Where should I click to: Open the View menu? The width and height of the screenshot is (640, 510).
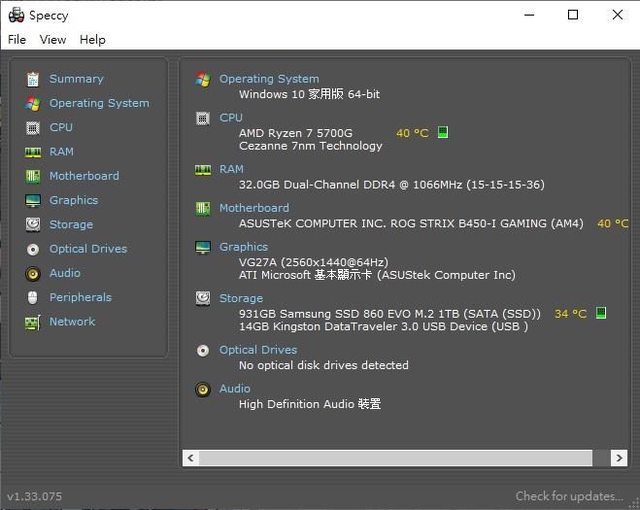point(53,40)
